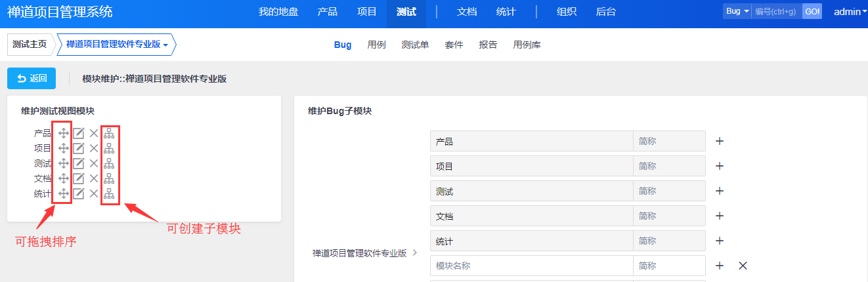Delete the 统计 module with X icon

[x=94, y=193]
